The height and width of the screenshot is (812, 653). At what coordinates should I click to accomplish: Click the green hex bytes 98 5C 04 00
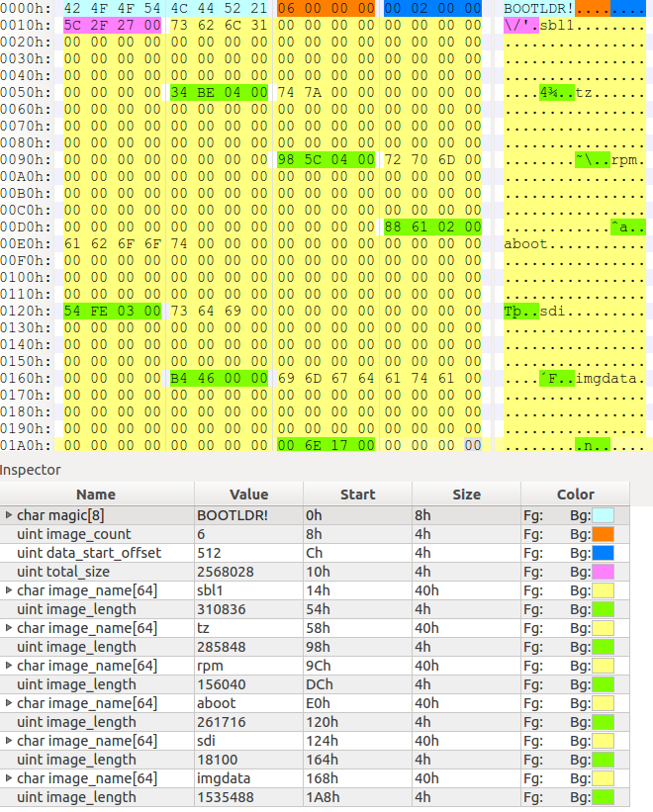click(326, 159)
